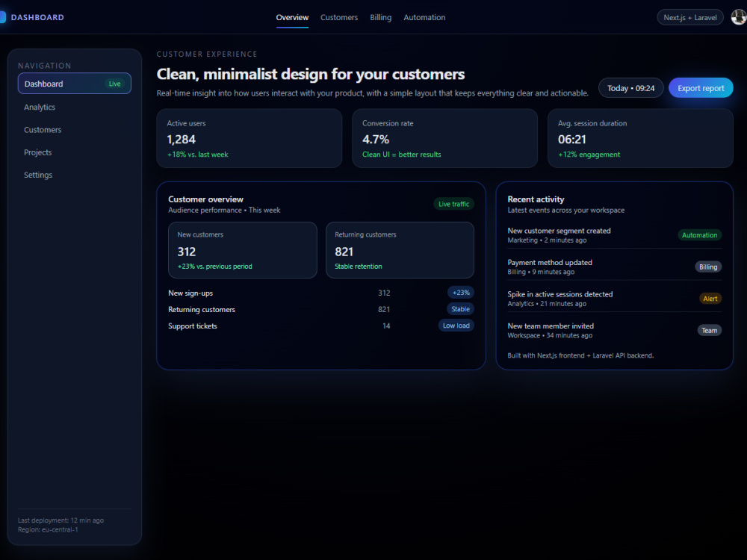
Task: Click the Billing activity tag
Action: (x=708, y=267)
